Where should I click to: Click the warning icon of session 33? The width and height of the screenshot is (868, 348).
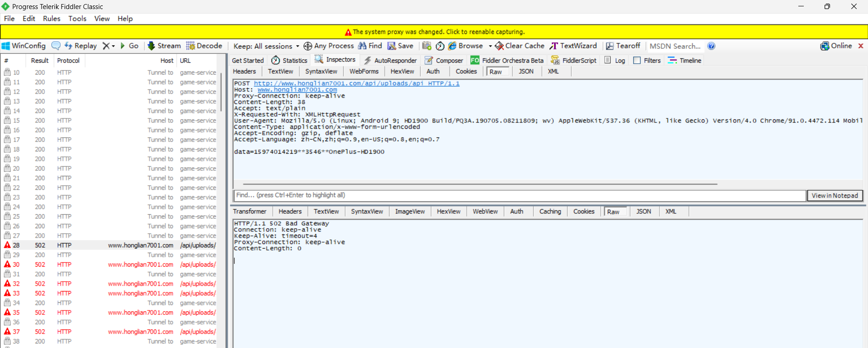7,293
